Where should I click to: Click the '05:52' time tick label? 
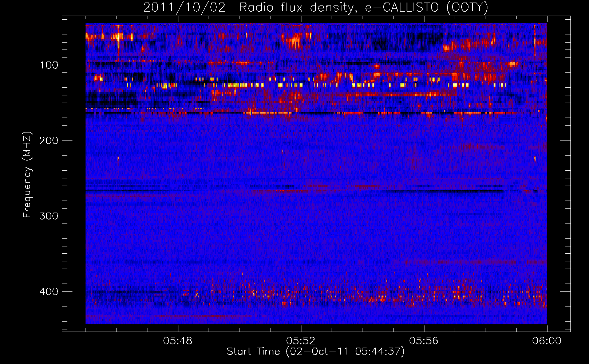pyautogui.click(x=301, y=341)
